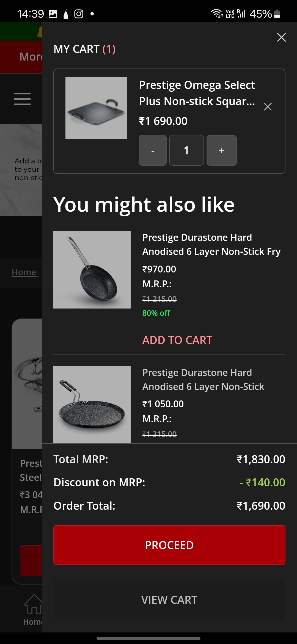
Task: Add Durastone Fry pan to cart
Action: tap(177, 340)
